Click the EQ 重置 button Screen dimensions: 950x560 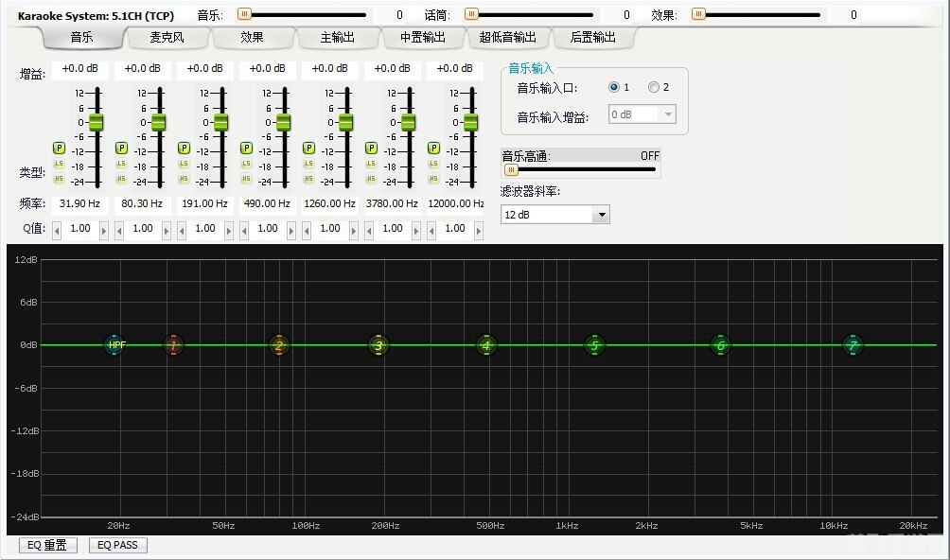(46, 545)
